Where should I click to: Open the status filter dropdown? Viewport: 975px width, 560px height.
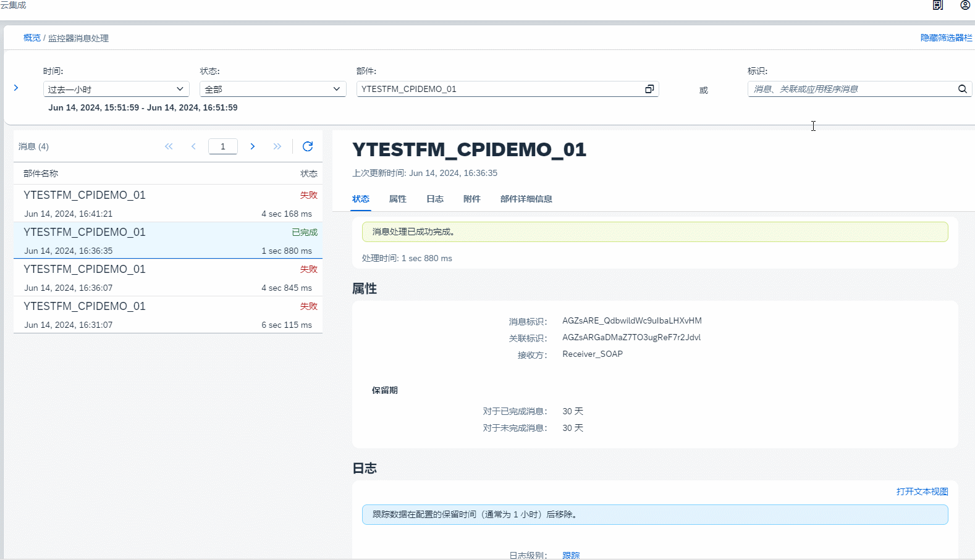[x=272, y=89]
